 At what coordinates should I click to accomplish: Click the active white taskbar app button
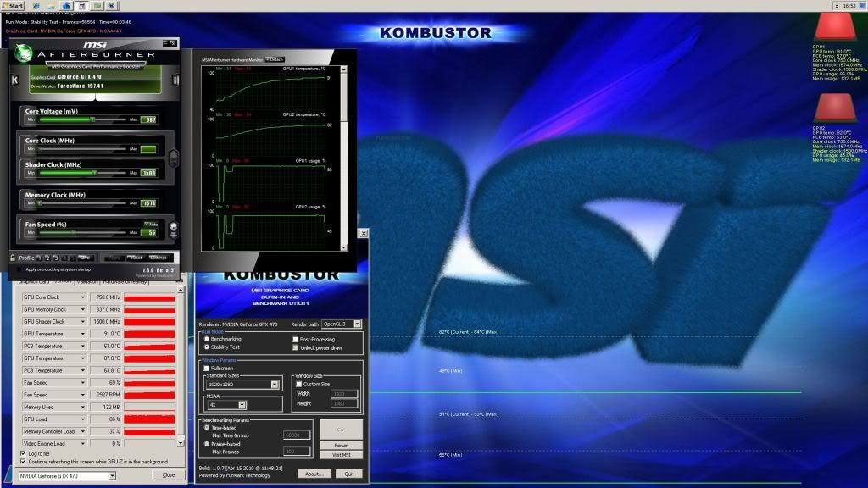click(82, 6)
